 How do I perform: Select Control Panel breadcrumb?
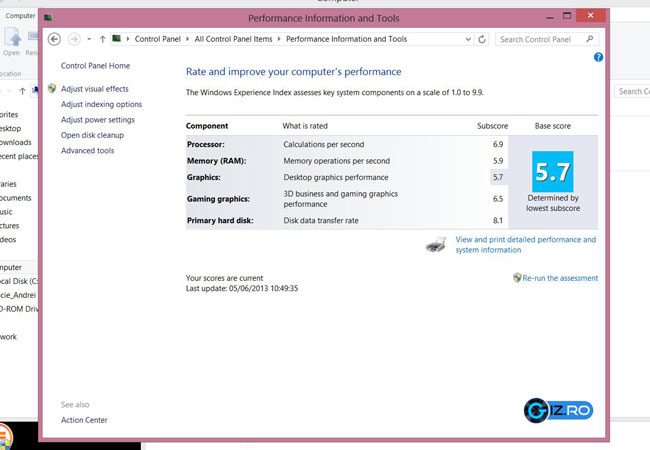[158, 39]
